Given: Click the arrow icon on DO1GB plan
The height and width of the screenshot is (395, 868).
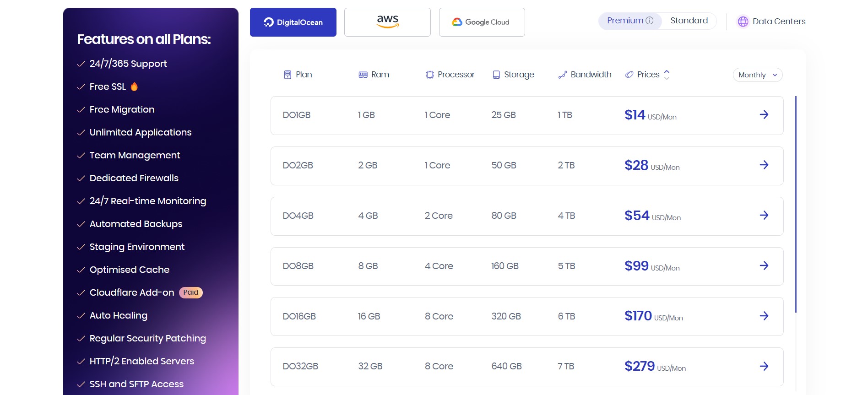Looking at the screenshot, I should (764, 115).
